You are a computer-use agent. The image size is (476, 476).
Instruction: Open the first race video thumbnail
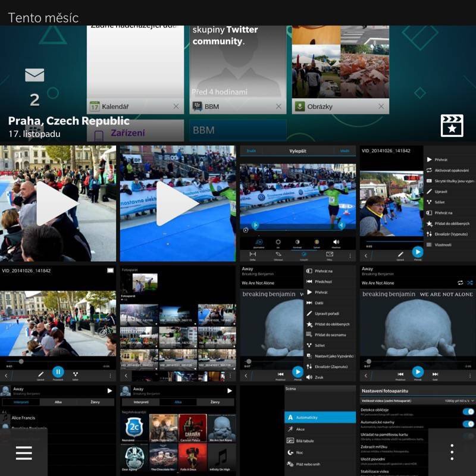(x=58, y=203)
